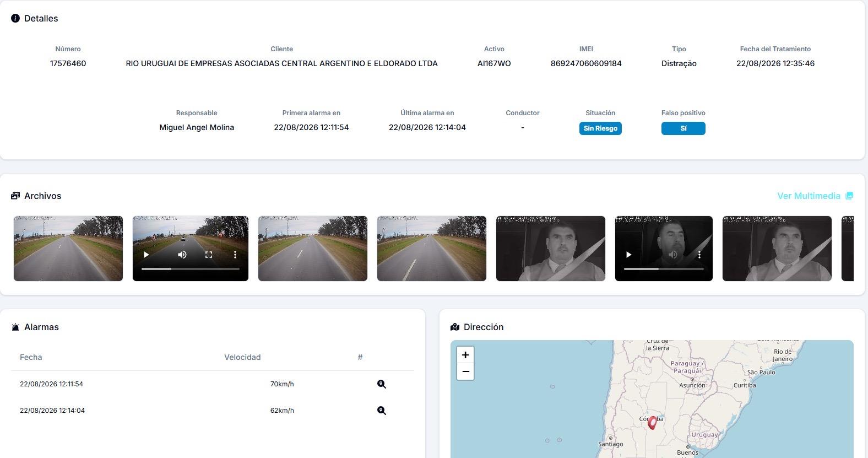Screen dimensions: 868x458
Task: Click the 70km/h speed value
Action: tap(282, 384)
